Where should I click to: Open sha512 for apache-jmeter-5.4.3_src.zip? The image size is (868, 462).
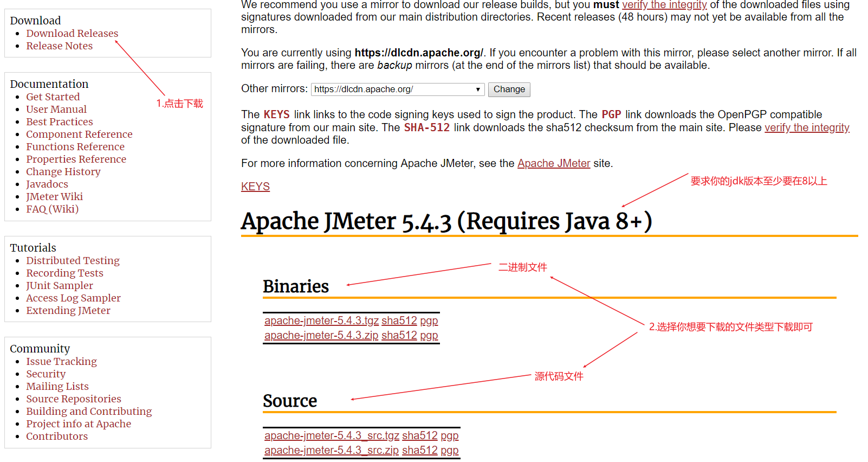pyautogui.click(x=420, y=450)
